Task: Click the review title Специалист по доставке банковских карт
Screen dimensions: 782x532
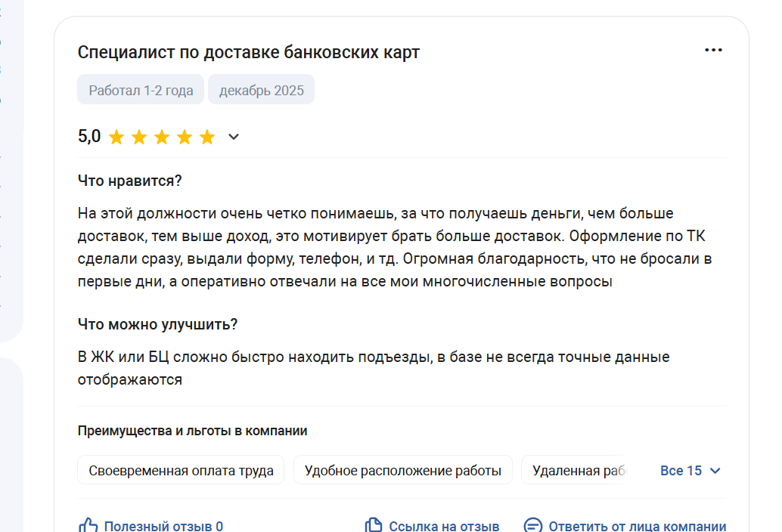Action: (248, 52)
